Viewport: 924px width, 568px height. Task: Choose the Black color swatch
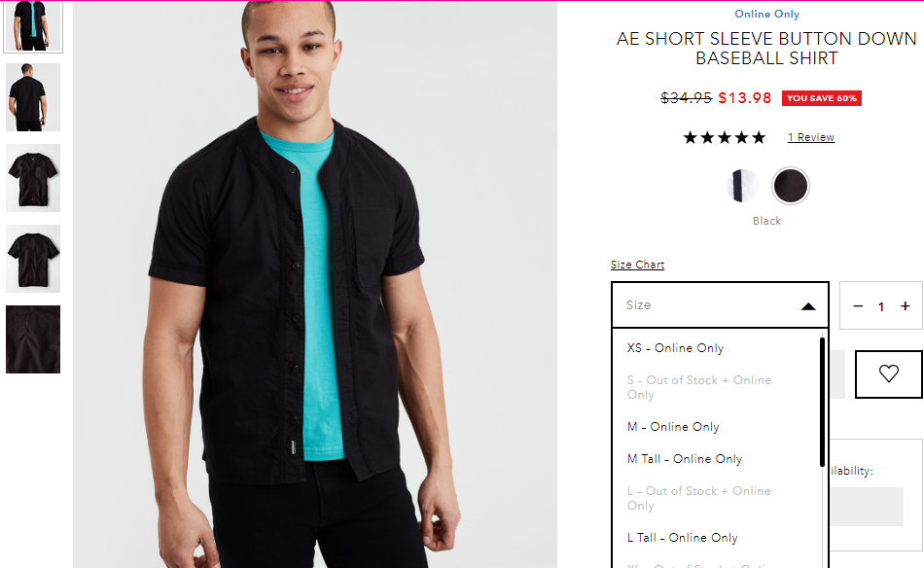(790, 186)
